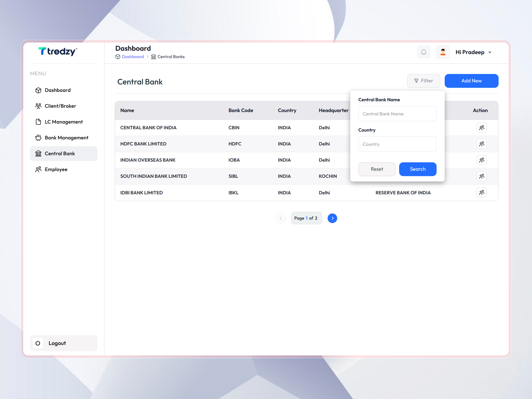The image size is (532, 399).
Task: Click the user action icon for IDBI BANK LIMITED
Action: coord(482,192)
